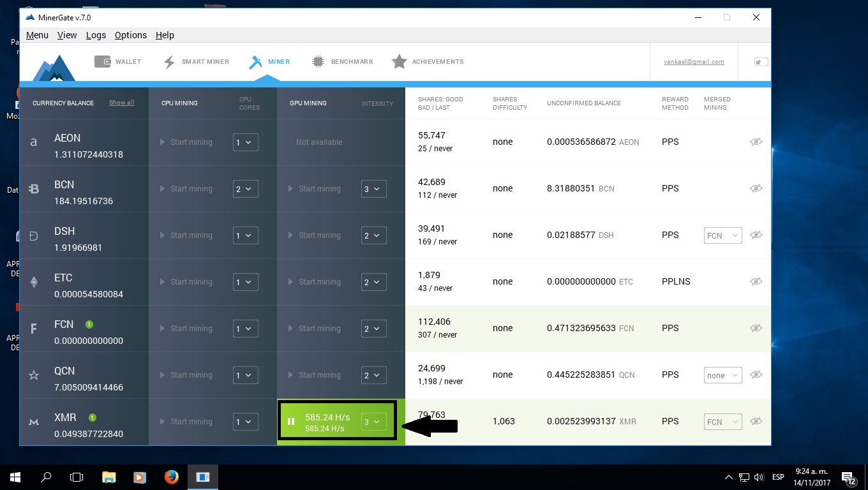Open the taskbar search magnifier
Image resolution: width=868 pixels, height=490 pixels.
[x=46, y=477]
